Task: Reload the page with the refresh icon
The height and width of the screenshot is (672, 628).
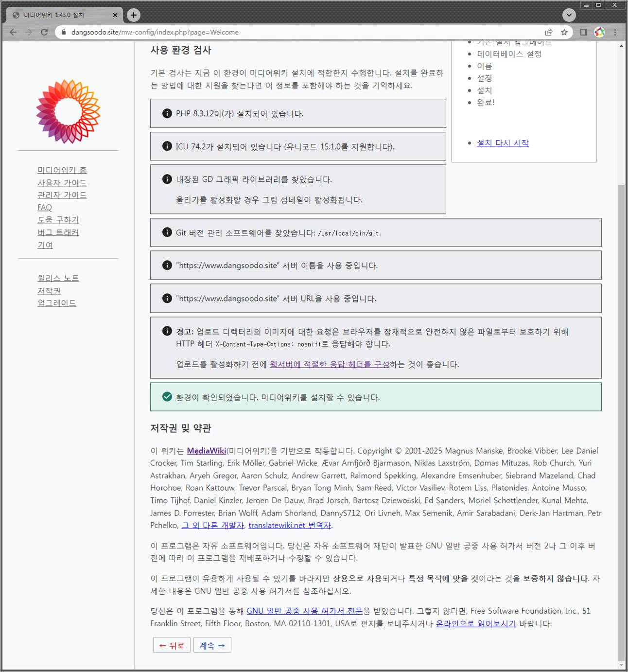Action: click(x=44, y=32)
